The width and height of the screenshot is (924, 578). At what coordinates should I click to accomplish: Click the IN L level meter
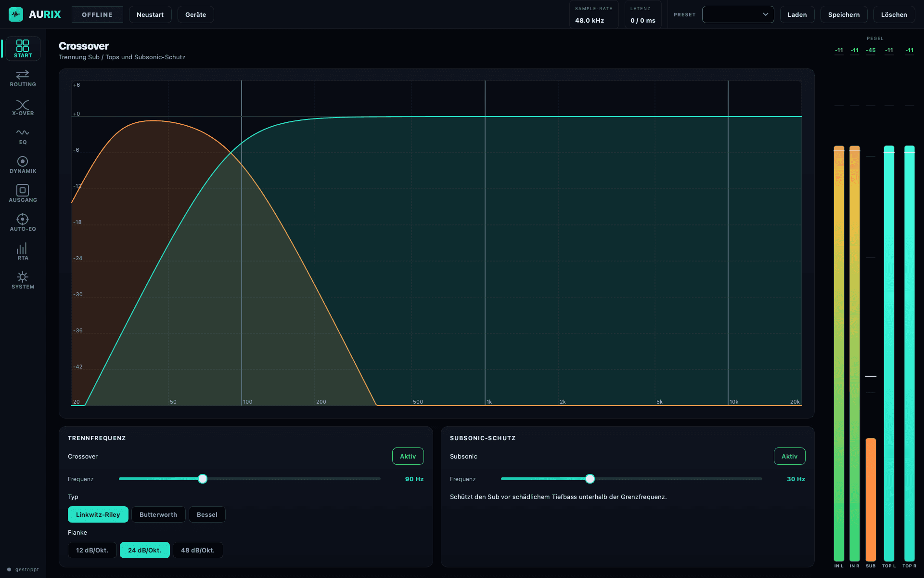click(839, 353)
